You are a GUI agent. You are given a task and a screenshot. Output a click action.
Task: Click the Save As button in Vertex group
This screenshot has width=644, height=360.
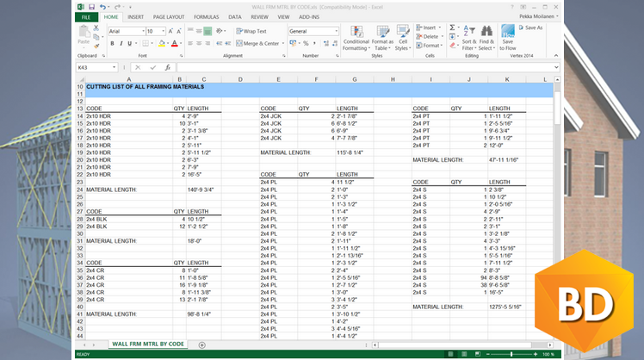click(530, 28)
